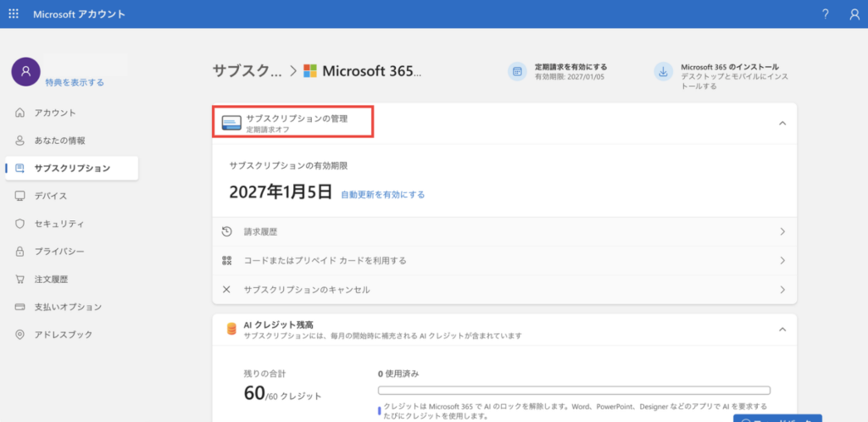Click the purple user avatar
868x422 pixels.
(25, 72)
